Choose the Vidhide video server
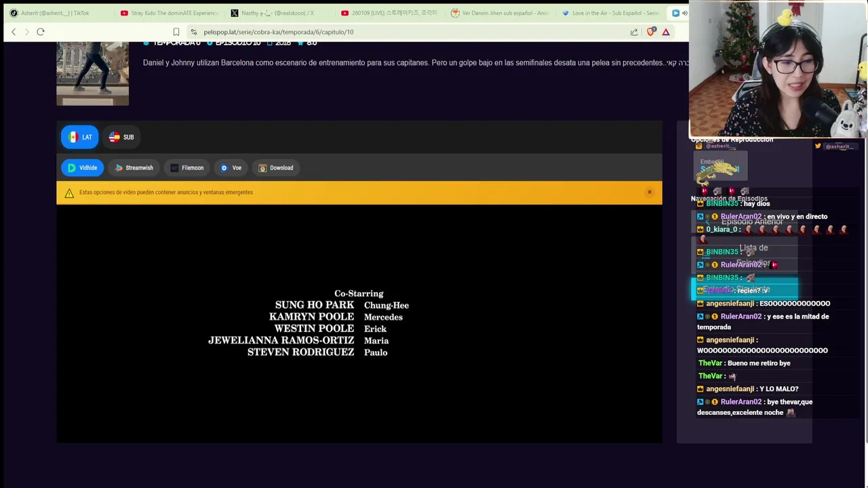 pos(82,168)
